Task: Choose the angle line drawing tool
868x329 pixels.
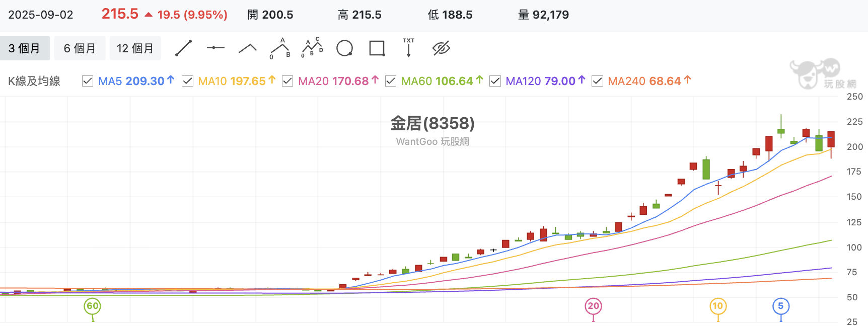Action: pyautogui.click(x=247, y=48)
